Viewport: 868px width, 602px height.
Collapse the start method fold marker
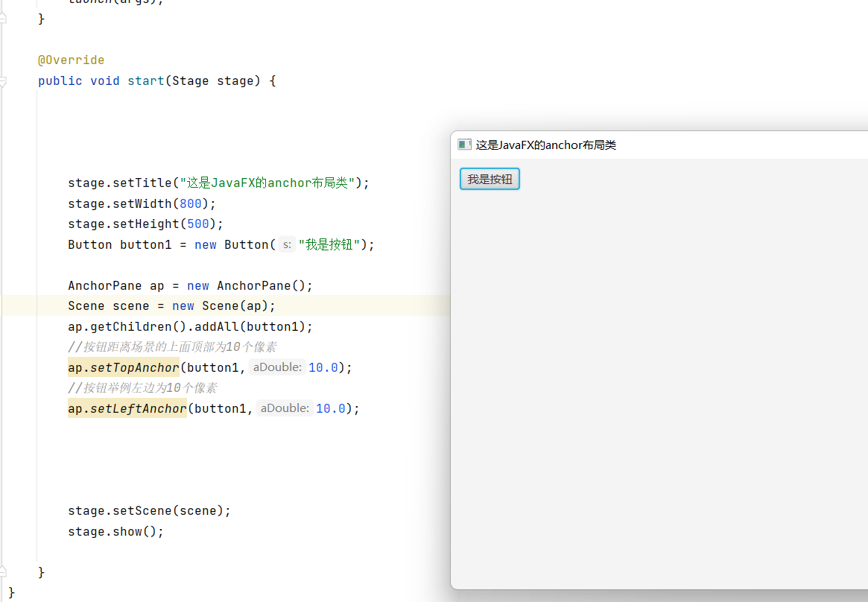[x=3, y=81]
